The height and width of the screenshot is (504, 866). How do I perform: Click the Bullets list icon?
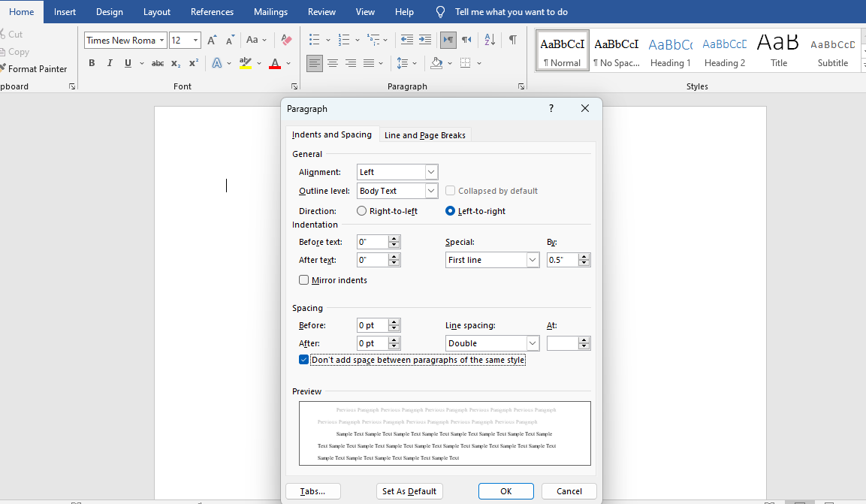point(313,40)
